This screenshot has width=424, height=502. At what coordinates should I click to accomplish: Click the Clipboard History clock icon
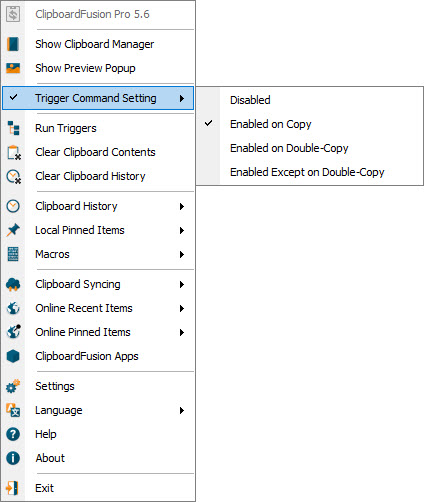(13, 206)
